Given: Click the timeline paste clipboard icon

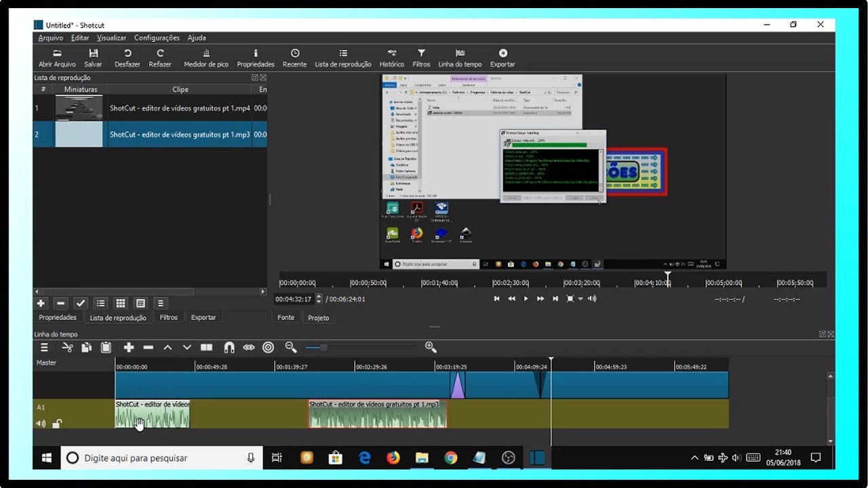Looking at the screenshot, I should pyautogui.click(x=106, y=347).
